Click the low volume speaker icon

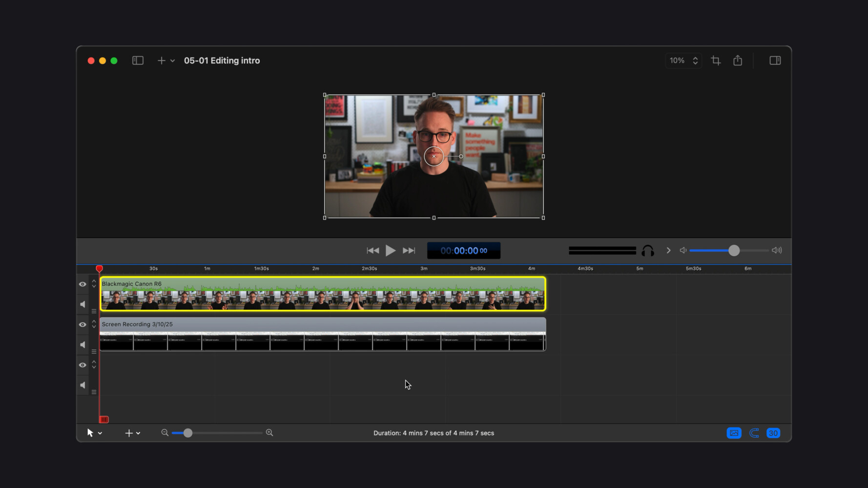[x=683, y=250]
